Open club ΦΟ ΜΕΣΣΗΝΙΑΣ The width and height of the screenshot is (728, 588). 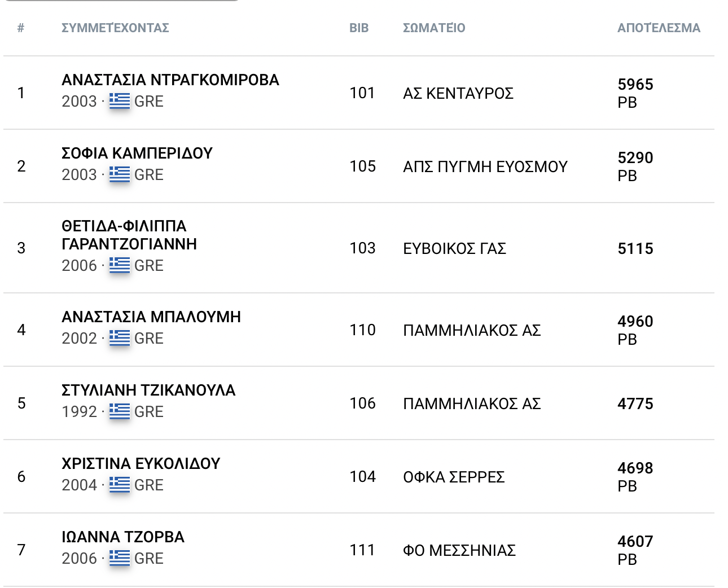tap(459, 550)
